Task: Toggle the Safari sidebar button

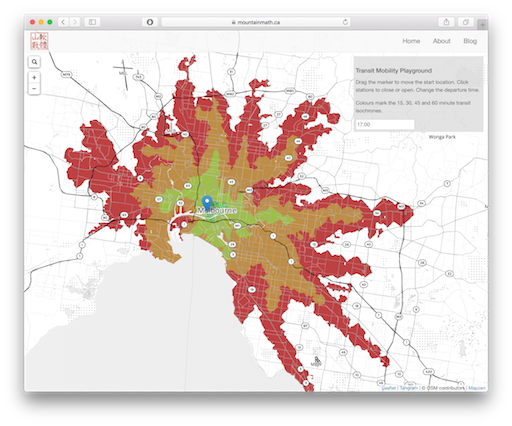Action: coord(92,22)
